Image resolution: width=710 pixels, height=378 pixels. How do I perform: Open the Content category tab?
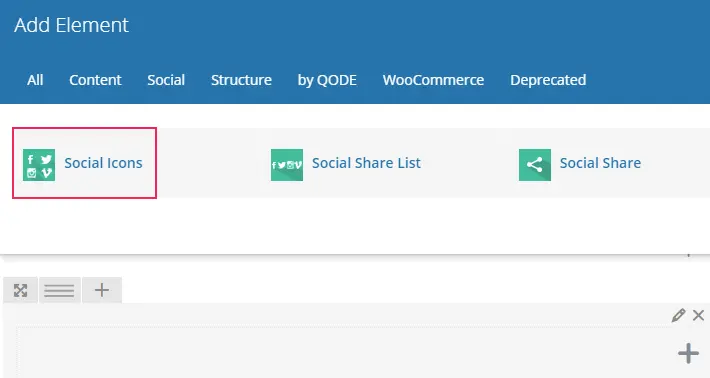coord(95,80)
